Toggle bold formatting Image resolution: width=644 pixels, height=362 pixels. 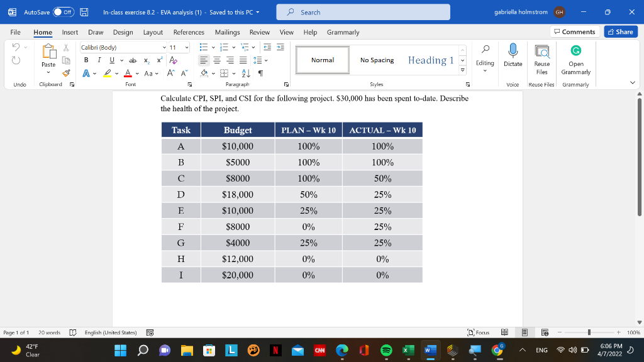pos(86,59)
